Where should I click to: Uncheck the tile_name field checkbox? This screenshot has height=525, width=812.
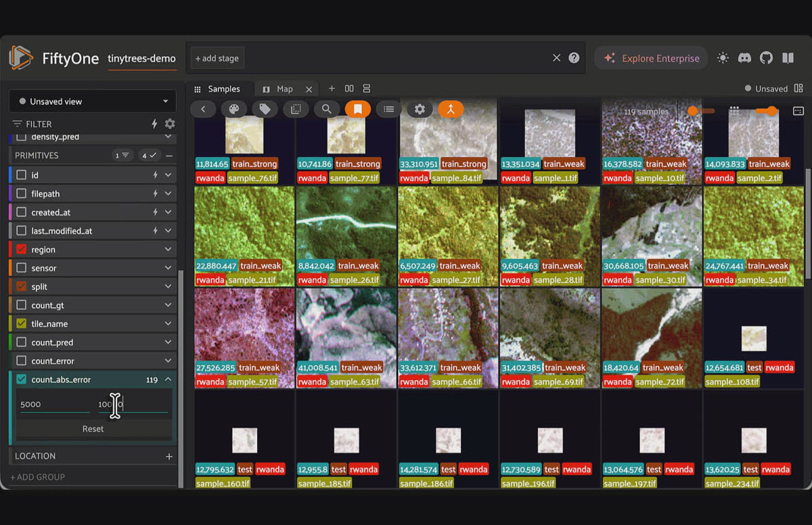click(x=22, y=323)
